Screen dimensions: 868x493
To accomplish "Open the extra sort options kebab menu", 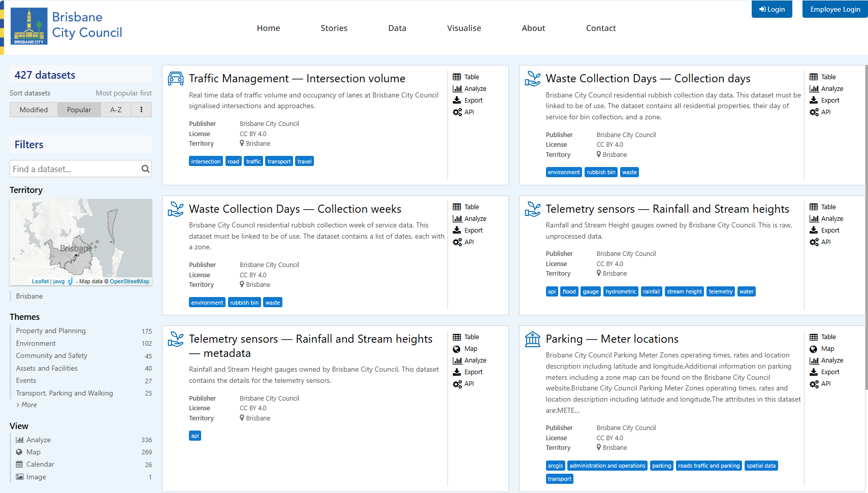I will point(141,110).
